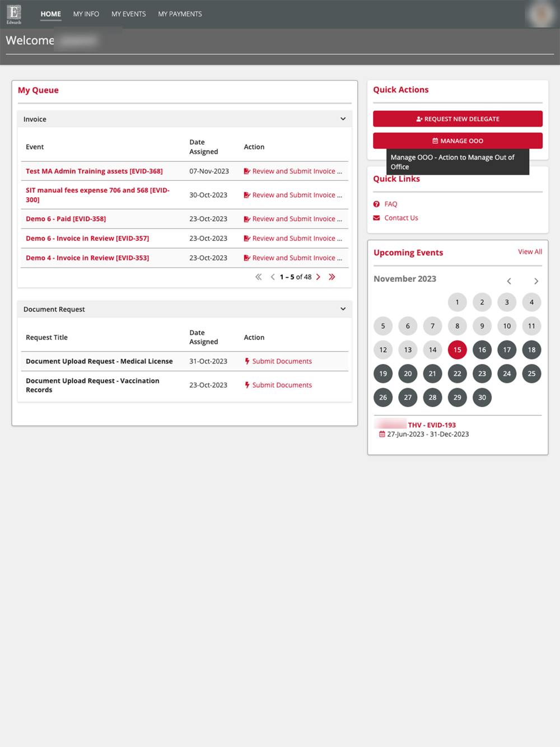Viewport: 560px width, 747px height.
Task: Click the 31-Oct-2023 date cell
Action: (208, 361)
